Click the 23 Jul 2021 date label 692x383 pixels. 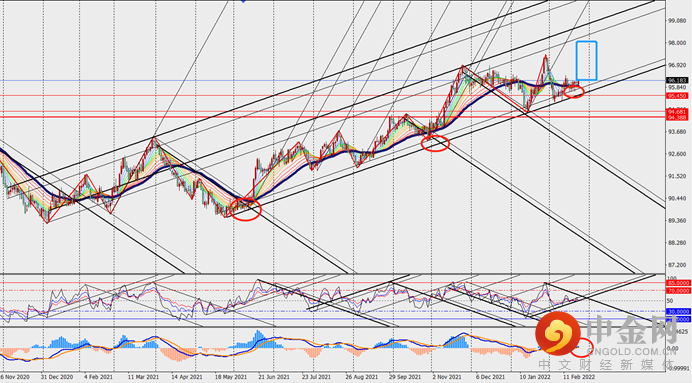tap(317, 377)
